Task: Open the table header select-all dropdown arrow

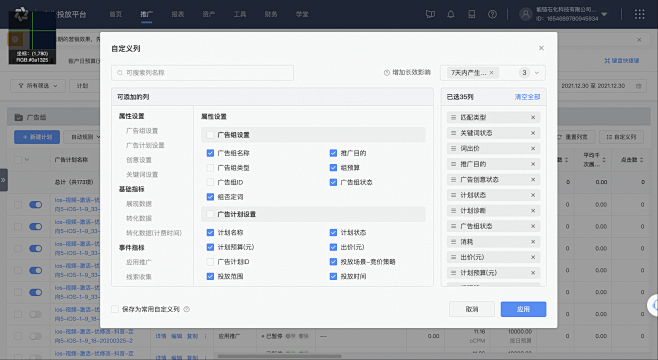Action: (x=27, y=160)
